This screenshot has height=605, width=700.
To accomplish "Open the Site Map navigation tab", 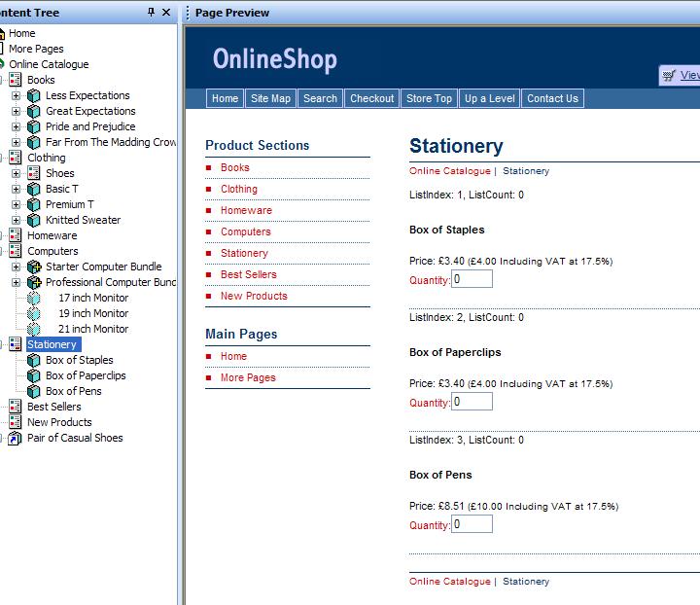I will (270, 98).
